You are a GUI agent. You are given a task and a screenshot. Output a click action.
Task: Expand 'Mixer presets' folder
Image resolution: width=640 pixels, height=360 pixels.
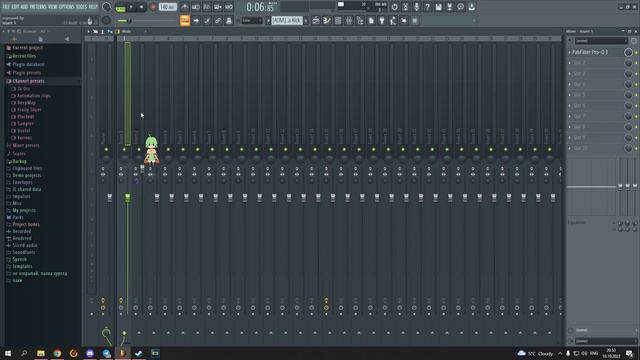point(25,145)
